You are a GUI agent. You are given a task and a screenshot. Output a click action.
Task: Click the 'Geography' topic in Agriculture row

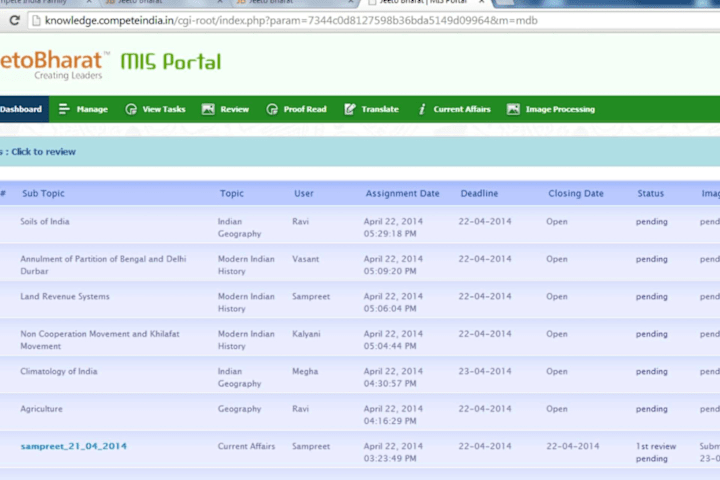pos(239,409)
